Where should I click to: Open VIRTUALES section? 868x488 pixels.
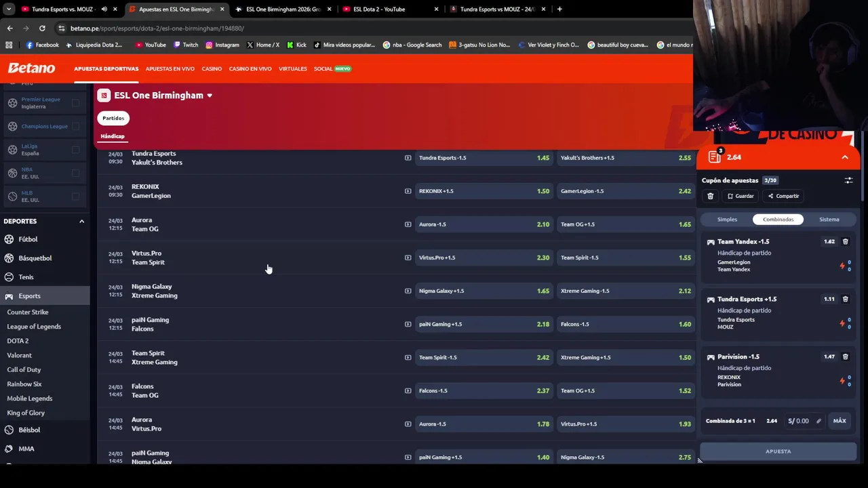click(x=293, y=68)
